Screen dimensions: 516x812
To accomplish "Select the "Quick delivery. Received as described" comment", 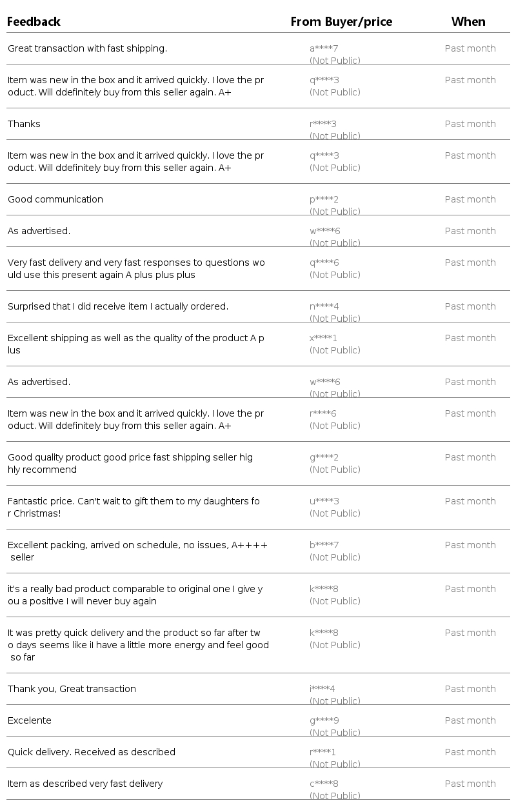I will [x=92, y=752].
